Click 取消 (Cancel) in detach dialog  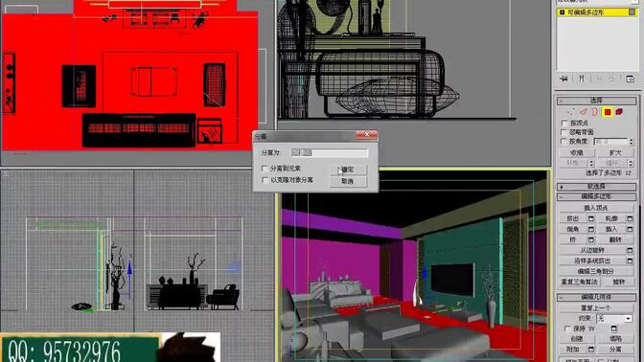[348, 181]
